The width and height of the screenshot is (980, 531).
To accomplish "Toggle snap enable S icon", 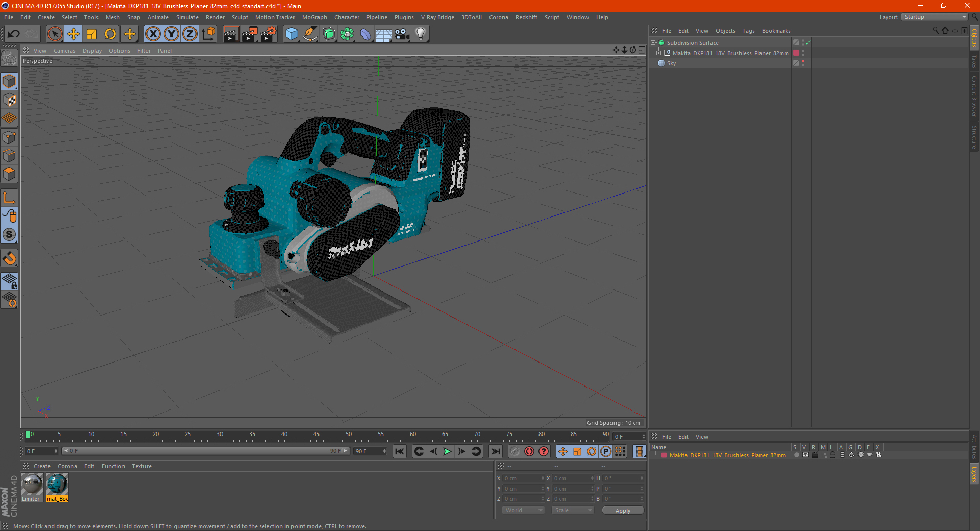I will pos(10,234).
